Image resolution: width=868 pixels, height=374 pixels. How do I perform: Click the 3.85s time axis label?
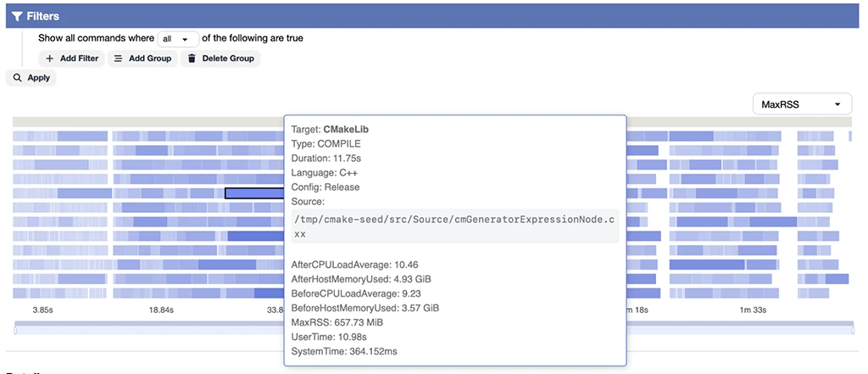(x=42, y=310)
